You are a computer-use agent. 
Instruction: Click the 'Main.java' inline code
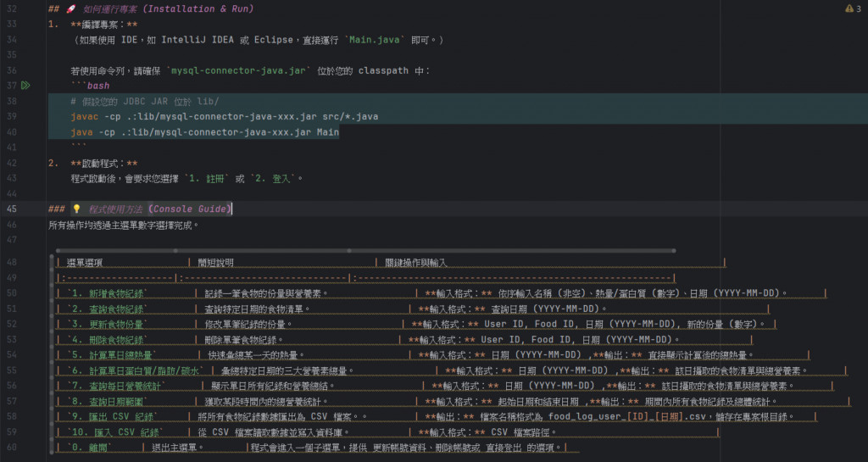[375, 40]
